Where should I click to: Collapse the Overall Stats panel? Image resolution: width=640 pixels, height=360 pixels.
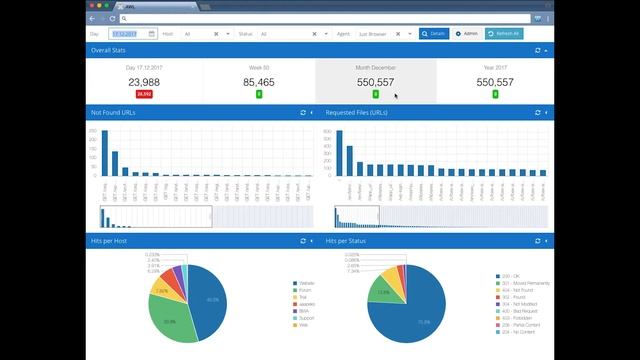click(x=546, y=51)
